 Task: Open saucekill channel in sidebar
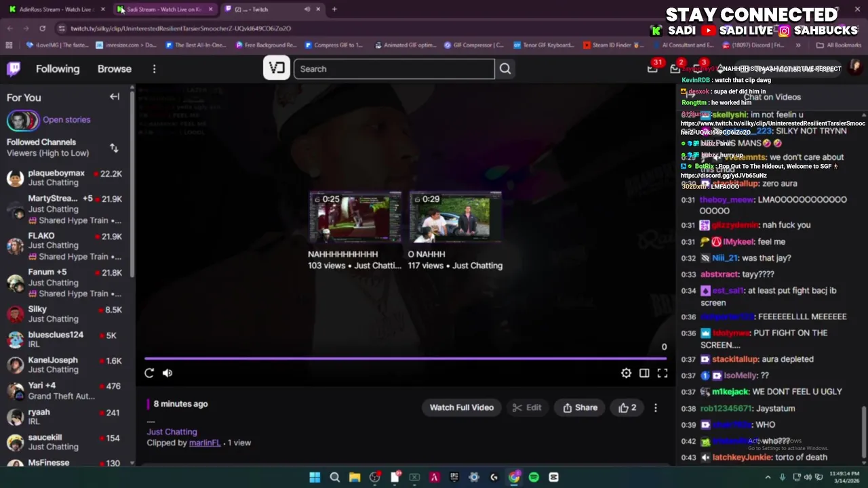click(65, 442)
